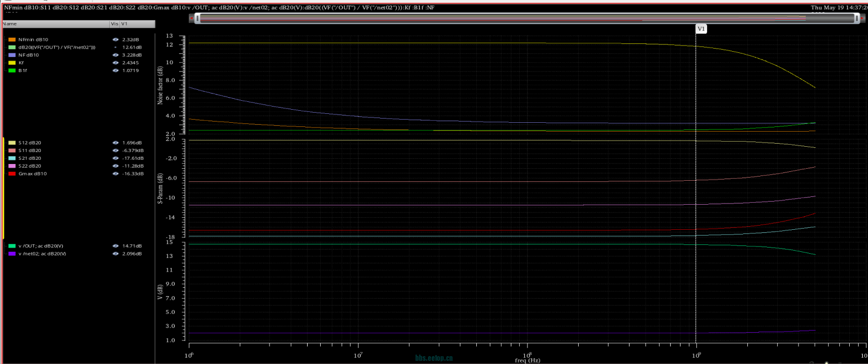Hide the S21 dB20 trace
This screenshot has height=364, width=868.
(x=115, y=158)
